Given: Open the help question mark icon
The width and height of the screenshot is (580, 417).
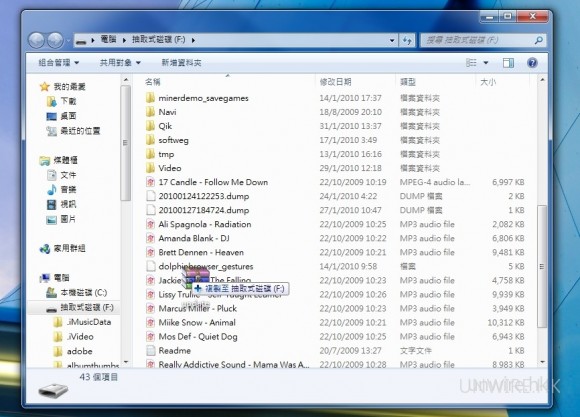Looking at the screenshot, I should click(532, 63).
